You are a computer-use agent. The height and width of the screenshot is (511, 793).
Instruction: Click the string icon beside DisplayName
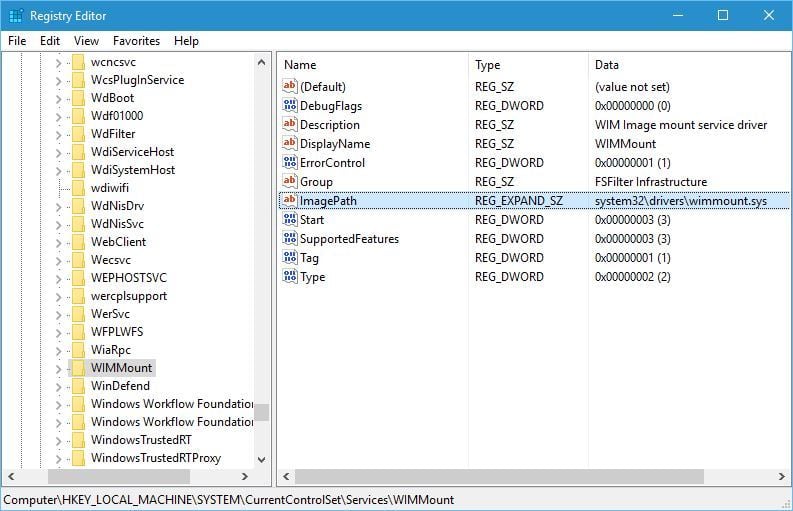(289, 143)
